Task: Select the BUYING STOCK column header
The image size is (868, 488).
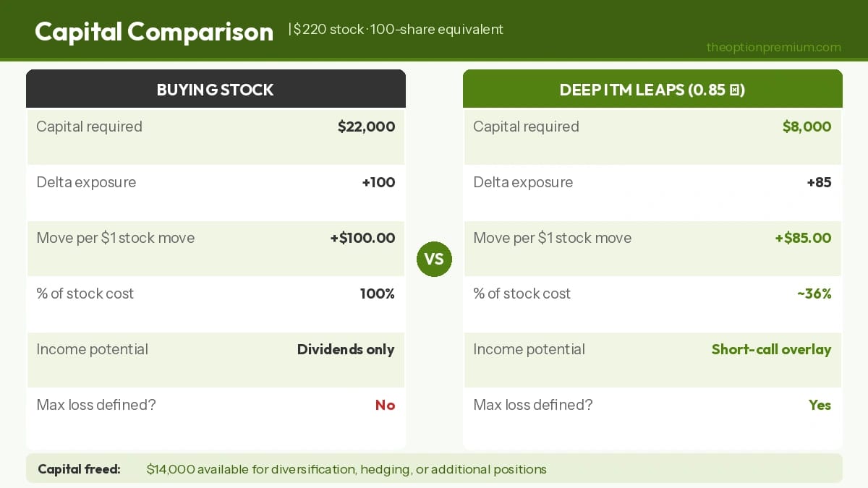Action: pyautogui.click(x=216, y=90)
